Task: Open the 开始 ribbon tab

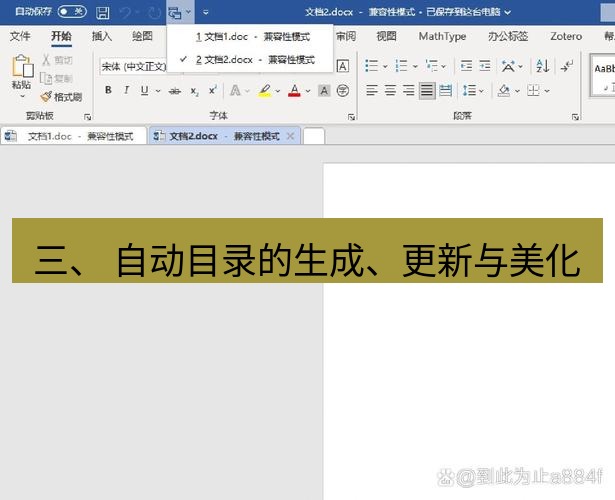Action: click(61, 36)
